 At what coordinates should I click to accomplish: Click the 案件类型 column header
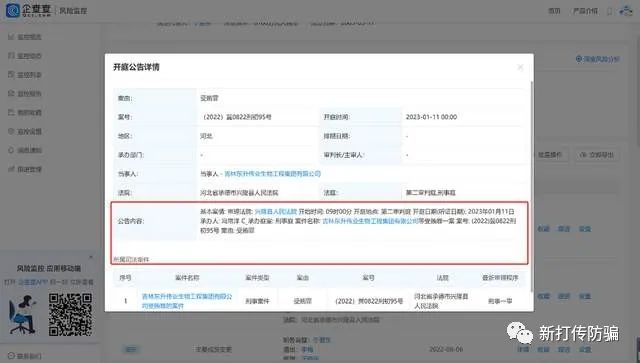pyautogui.click(x=257, y=278)
